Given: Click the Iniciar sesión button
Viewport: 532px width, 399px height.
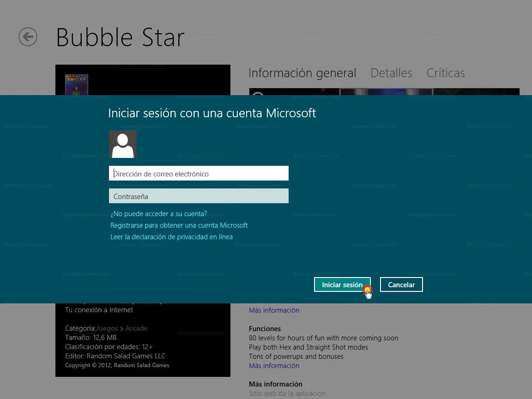Looking at the screenshot, I should pos(342,284).
